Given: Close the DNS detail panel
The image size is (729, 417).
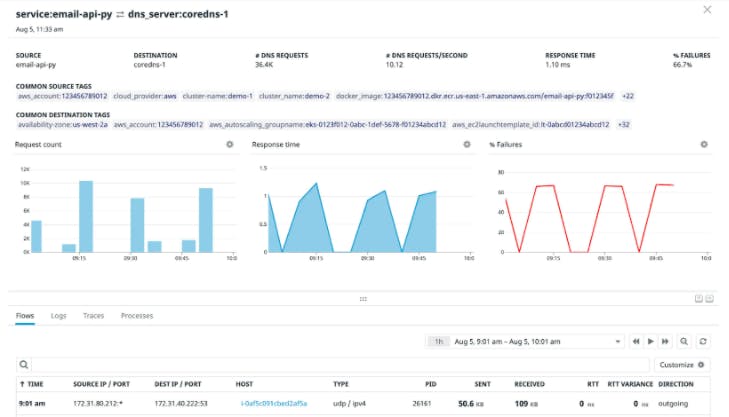Looking at the screenshot, I should (708, 10).
